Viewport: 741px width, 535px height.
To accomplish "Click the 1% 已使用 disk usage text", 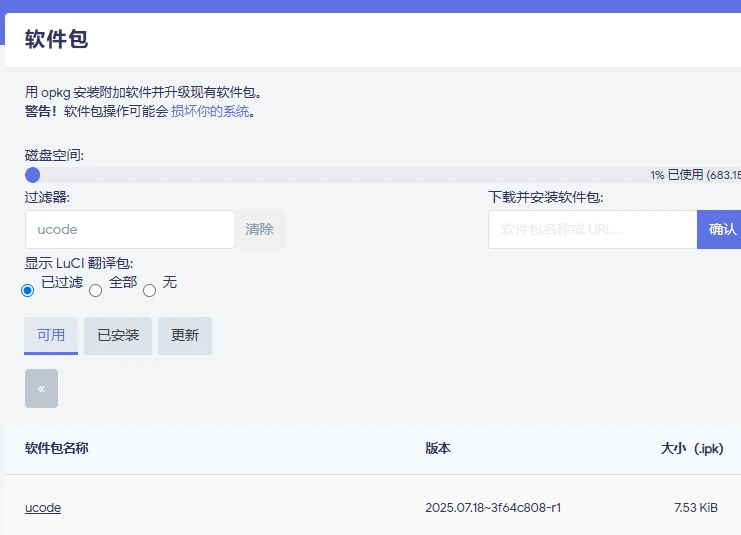I will click(694, 175).
